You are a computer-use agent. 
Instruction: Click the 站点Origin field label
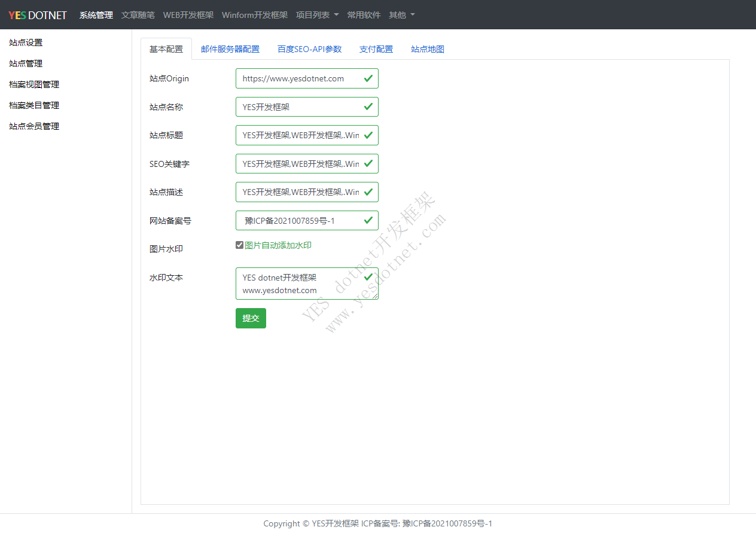[x=169, y=78]
